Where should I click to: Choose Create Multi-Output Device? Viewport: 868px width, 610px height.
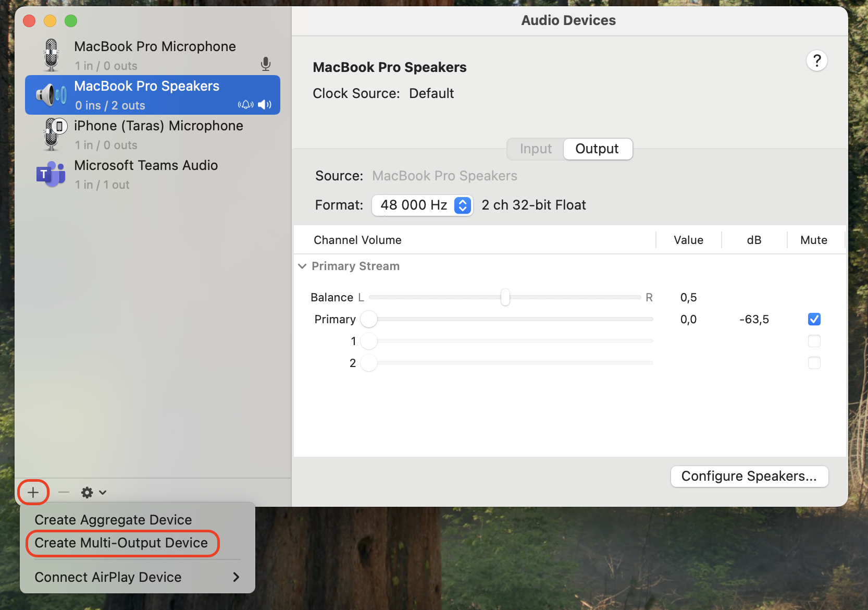pos(138,543)
